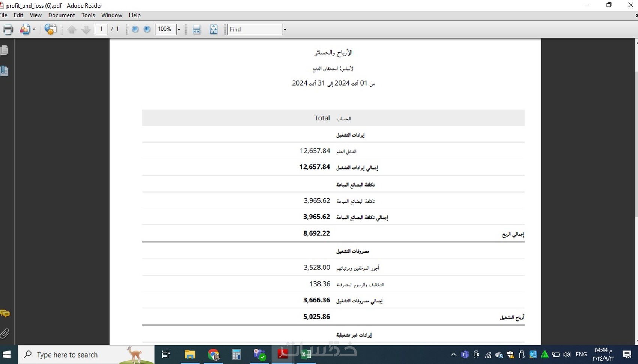The height and width of the screenshot is (364, 638).
Task: Click the 3,528.00 salaries value
Action: [x=317, y=267]
